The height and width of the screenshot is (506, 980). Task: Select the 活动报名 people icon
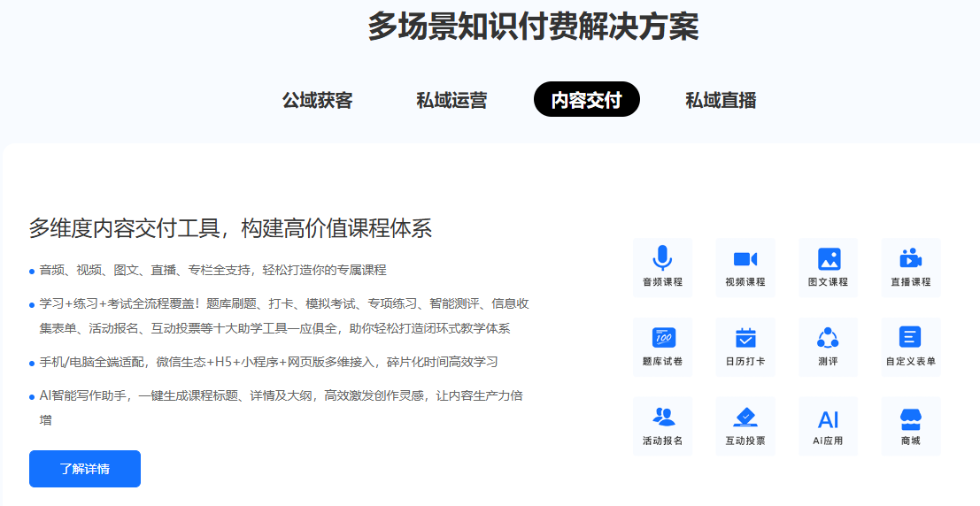click(662, 418)
